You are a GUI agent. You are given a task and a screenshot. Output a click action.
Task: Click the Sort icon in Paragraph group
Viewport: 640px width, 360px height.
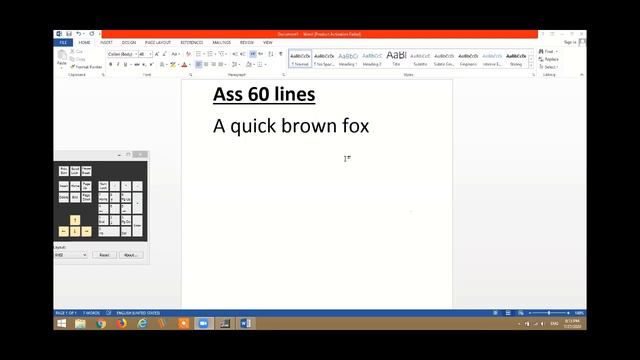click(271, 54)
